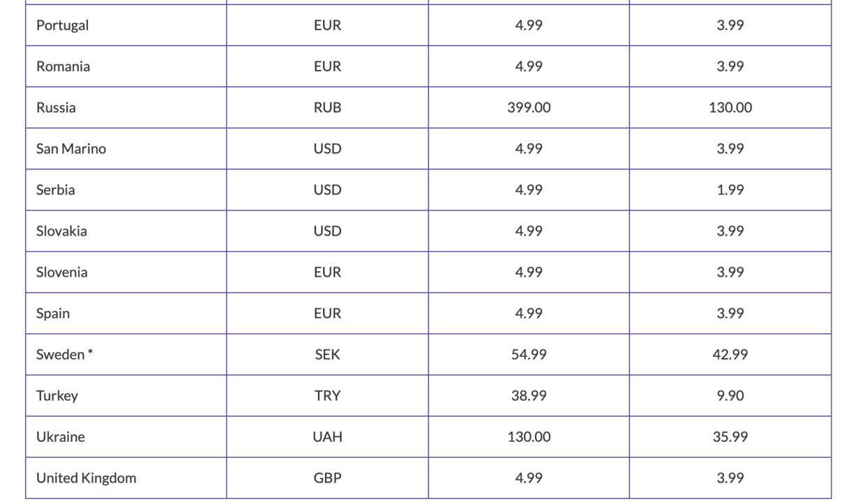Screen dimensions: 851x504
Task: Click the Portugal country cell
Action: (126, 25)
